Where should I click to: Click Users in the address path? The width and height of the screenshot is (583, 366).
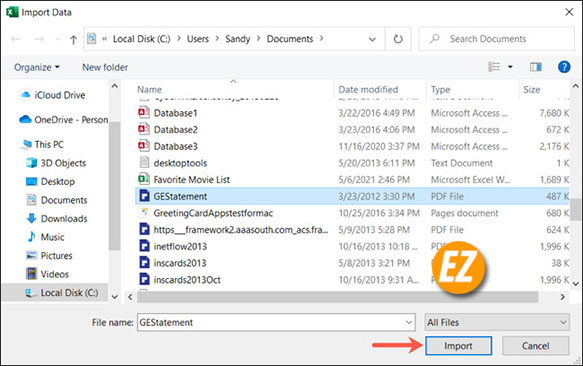coord(198,39)
